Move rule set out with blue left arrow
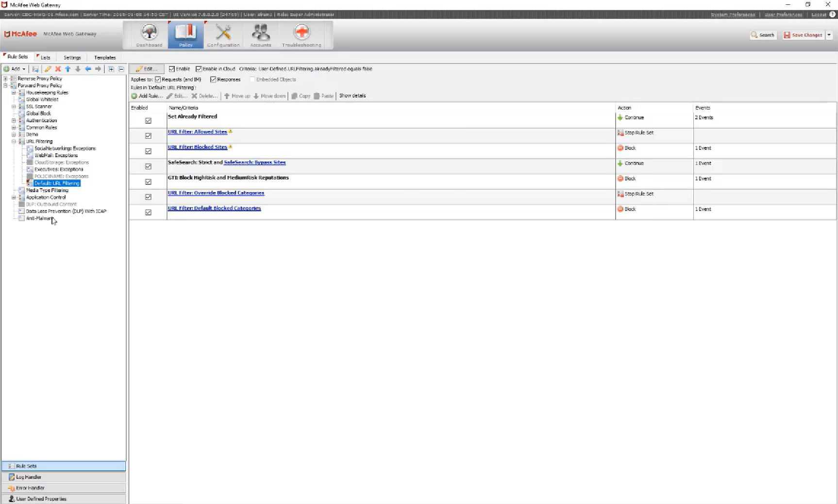 pos(88,69)
